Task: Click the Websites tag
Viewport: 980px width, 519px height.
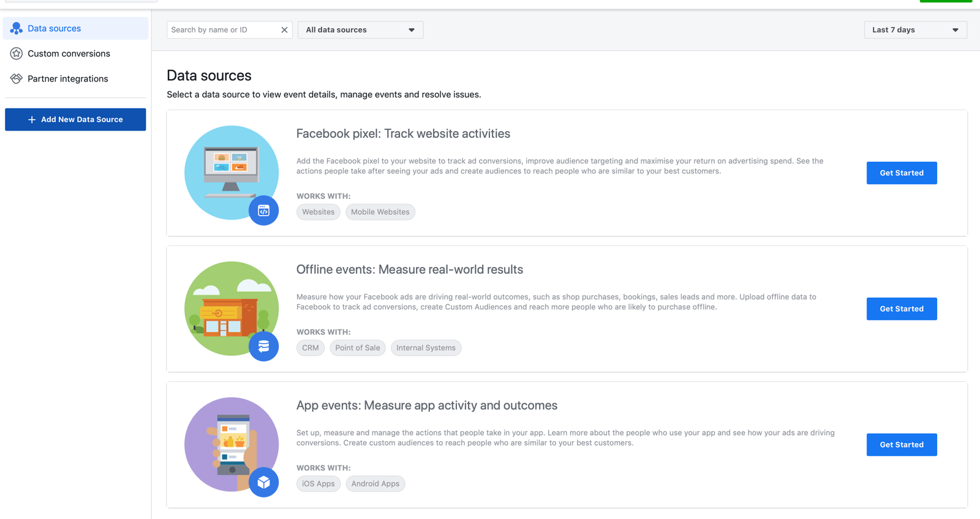Action: (318, 212)
